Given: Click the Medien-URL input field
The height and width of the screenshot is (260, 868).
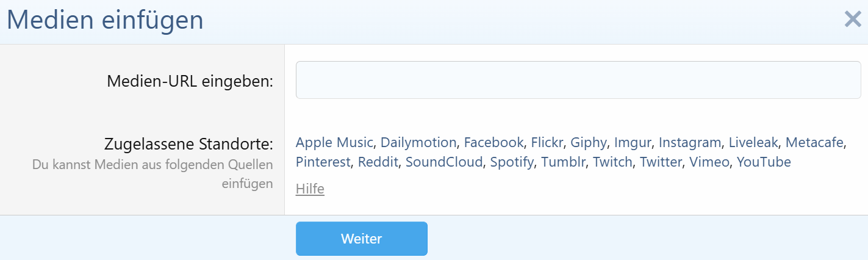Looking at the screenshot, I should point(578,80).
